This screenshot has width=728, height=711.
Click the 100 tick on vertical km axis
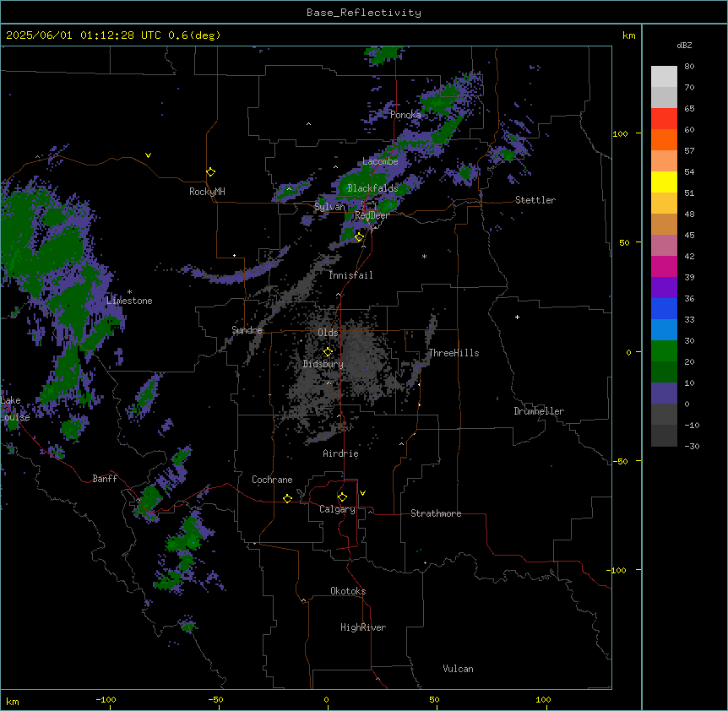pyautogui.click(x=620, y=133)
